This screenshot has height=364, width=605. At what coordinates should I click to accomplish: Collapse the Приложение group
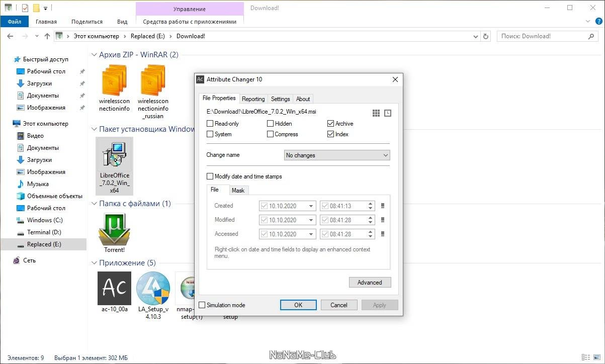(x=94, y=263)
